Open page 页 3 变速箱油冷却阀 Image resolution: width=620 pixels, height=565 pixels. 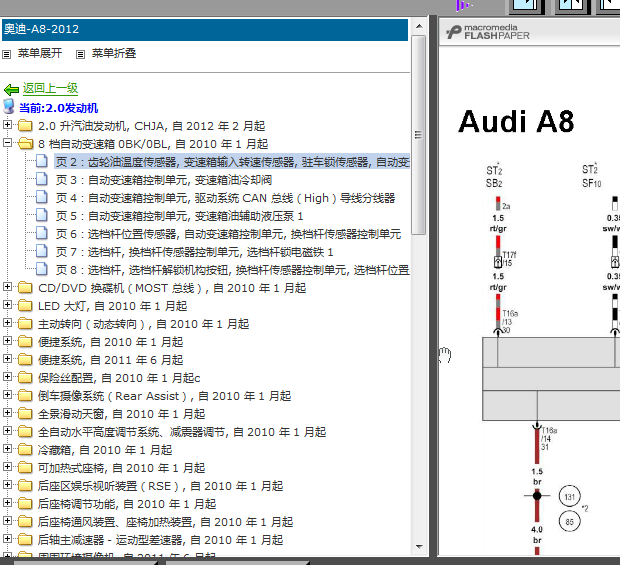164,180
